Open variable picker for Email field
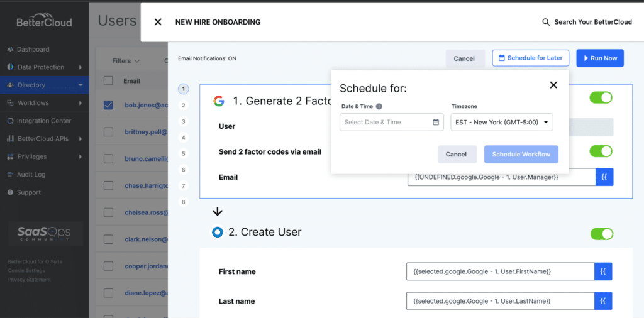 click(604, 177)
